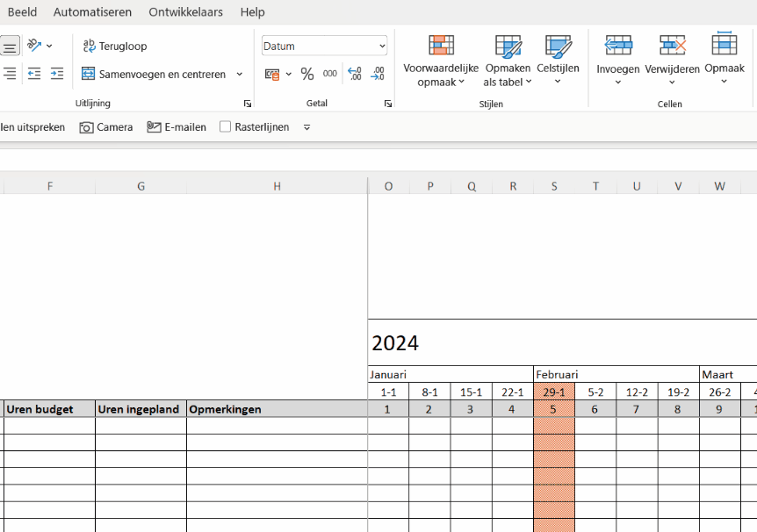The image size is (757, 532).
Task: Open the Celstijlen gallery
Action: coord(558,61)
